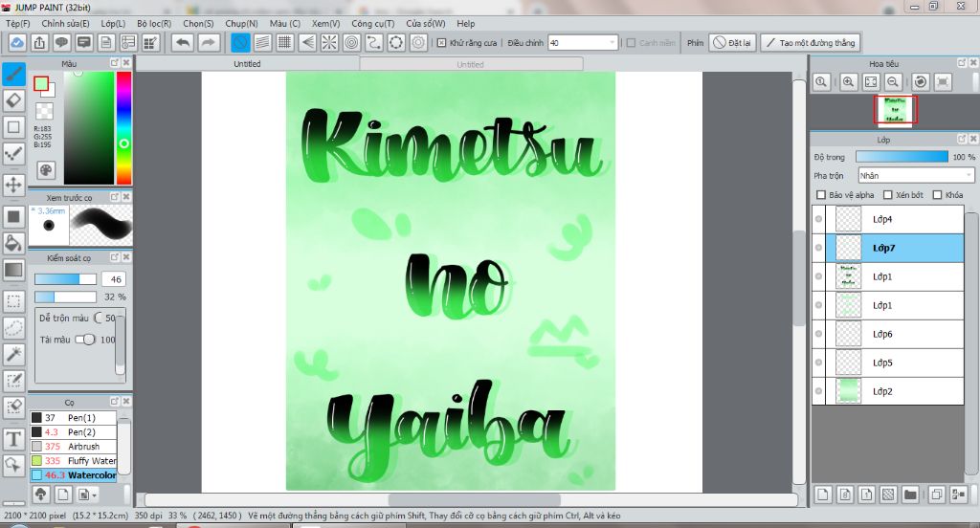Viewport: 980px width, 528px height.
Task: Enable Bảo vệ alpha checkbox
Action: 821,195
